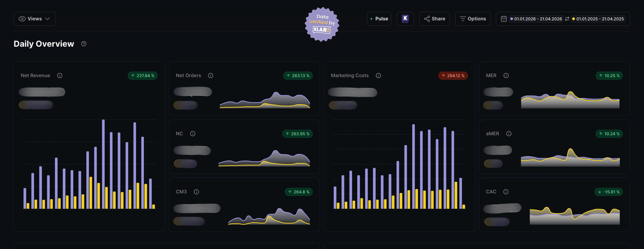This screenshot has height=249, width=644.
Task: Click the Net Orders info icon
Action: click(x=210, y=76)
